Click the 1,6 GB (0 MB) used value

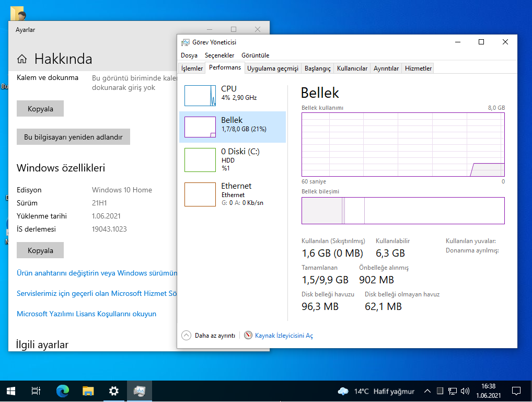pyautogui.click(x=332, y=254)
